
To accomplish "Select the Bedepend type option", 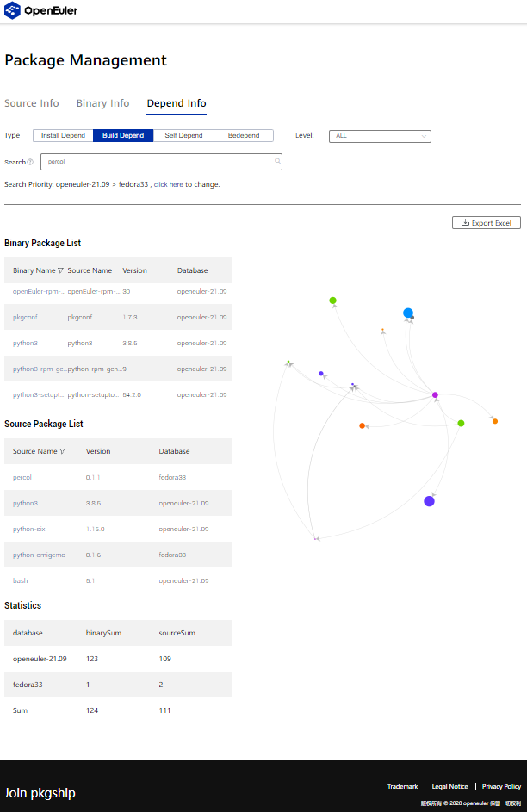I will pos(244,135).
